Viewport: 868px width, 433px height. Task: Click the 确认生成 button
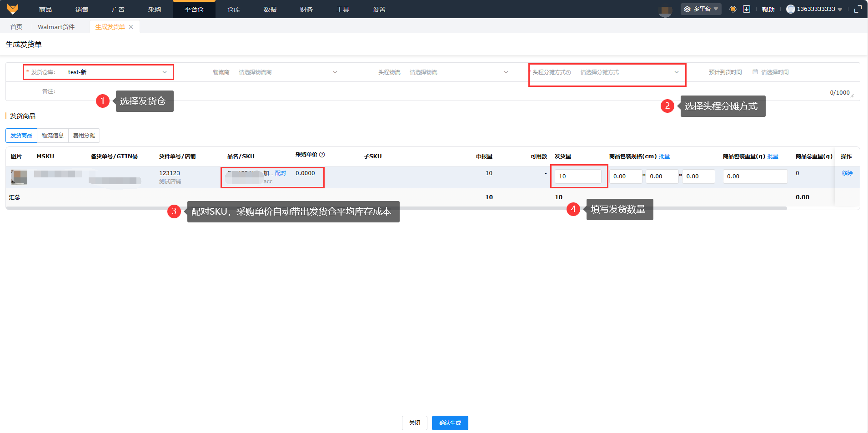(450, 423)
